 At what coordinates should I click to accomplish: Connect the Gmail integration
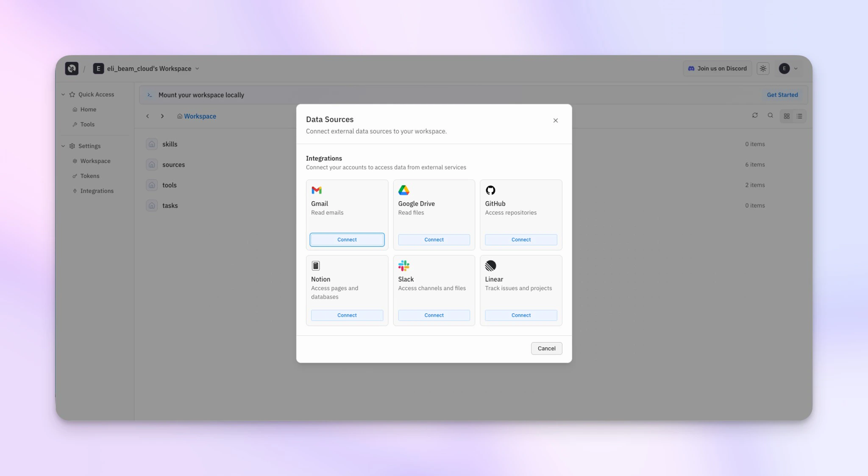pos(347,240)
